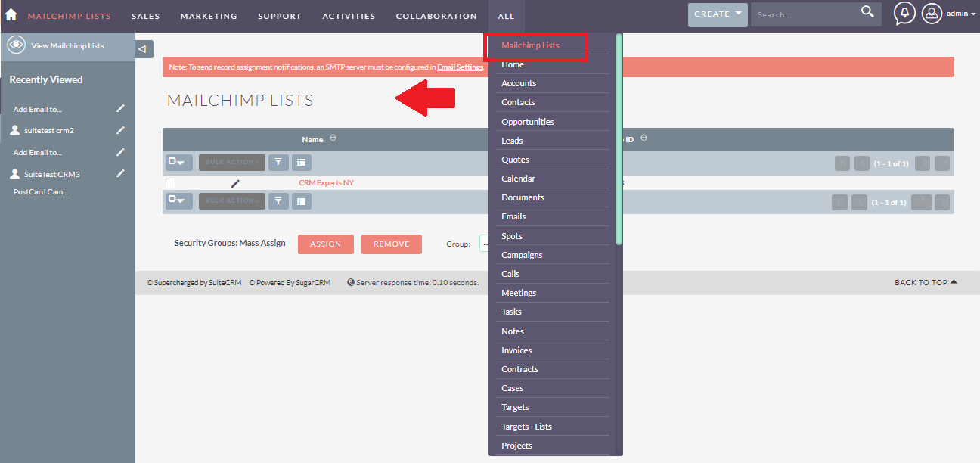Open the COLLABORATION navigation menu

point(436,16)
